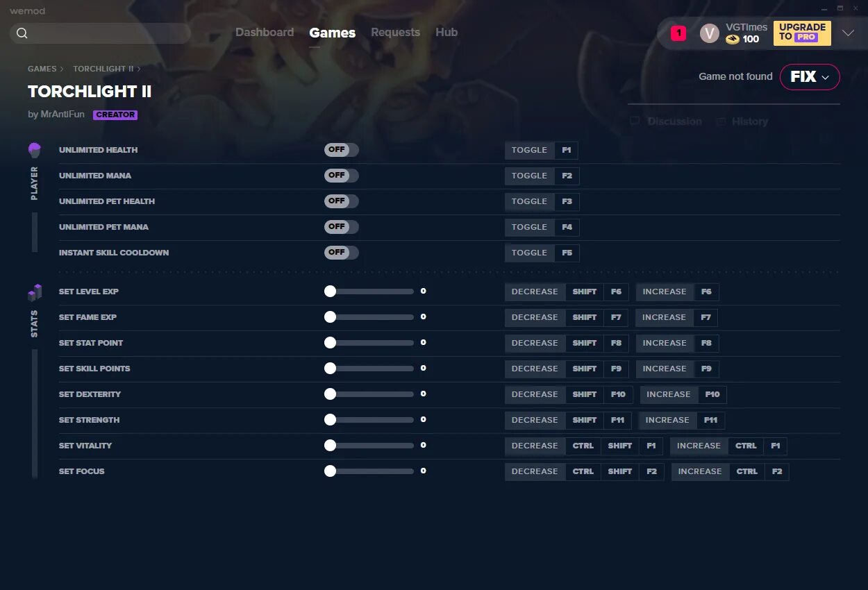Click the 'Game not found' status text
Image resolution: width=868 pixels, height=590 pixels.
tap(735, 77)
